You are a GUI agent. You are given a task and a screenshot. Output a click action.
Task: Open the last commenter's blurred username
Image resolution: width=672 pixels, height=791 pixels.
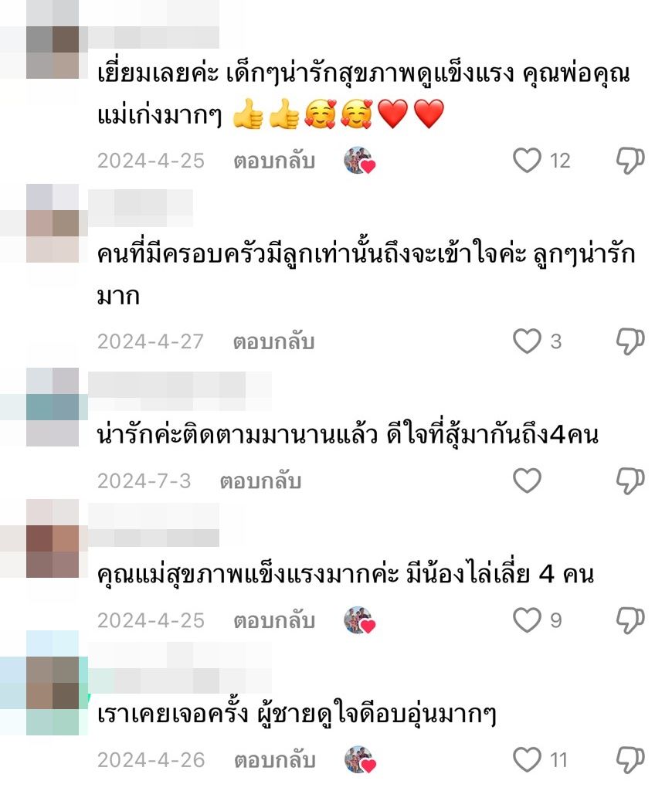pyautogui.click(x=180, y=668)
